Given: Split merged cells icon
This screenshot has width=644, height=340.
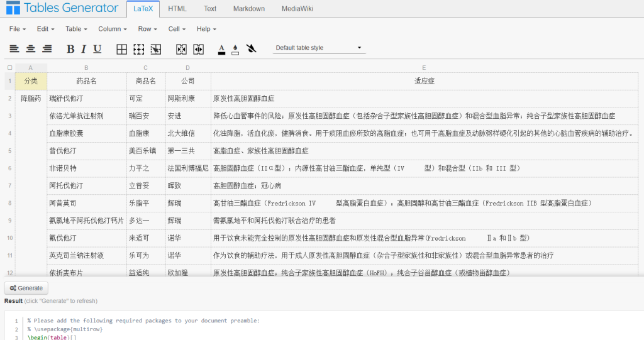Looking at the screenshot, I should coord(198,49).
